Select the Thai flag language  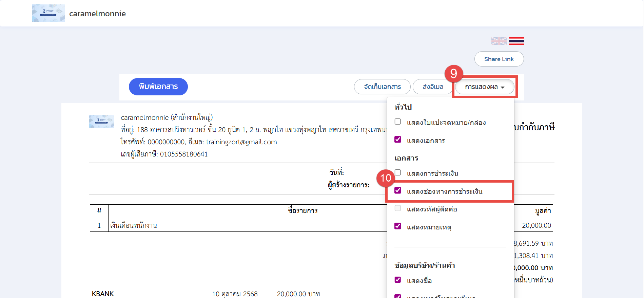click(x=516, y=41)
